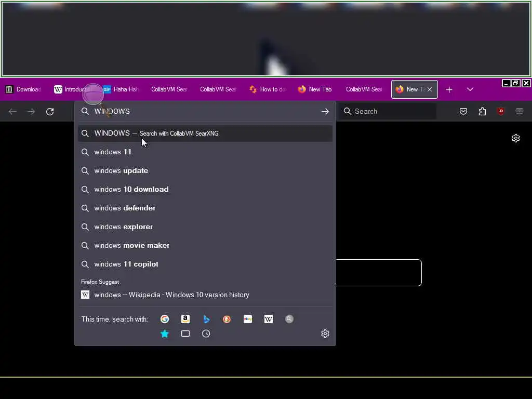The height and width of the screenshot is (399, 532).
Task: Click the new tab page search field
Action: [x=379, y=273]
